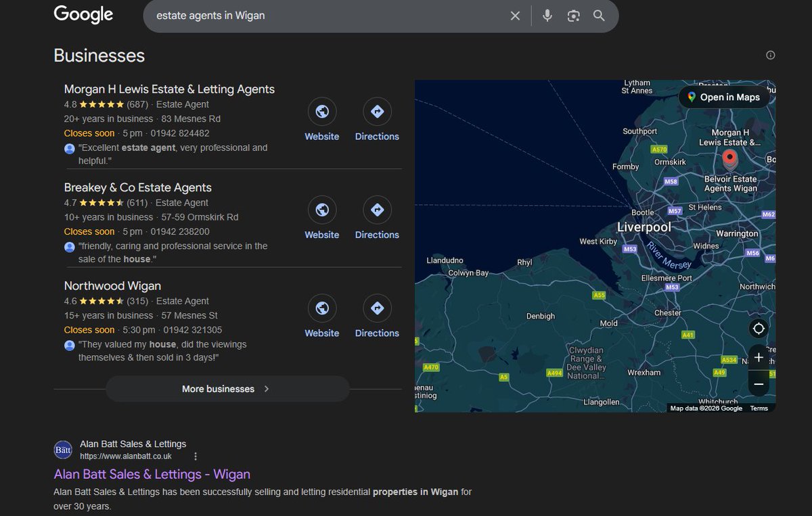Open Breakey & Co website globe icon
Viewport: 812px width, 516px height.
click(322, 210)
